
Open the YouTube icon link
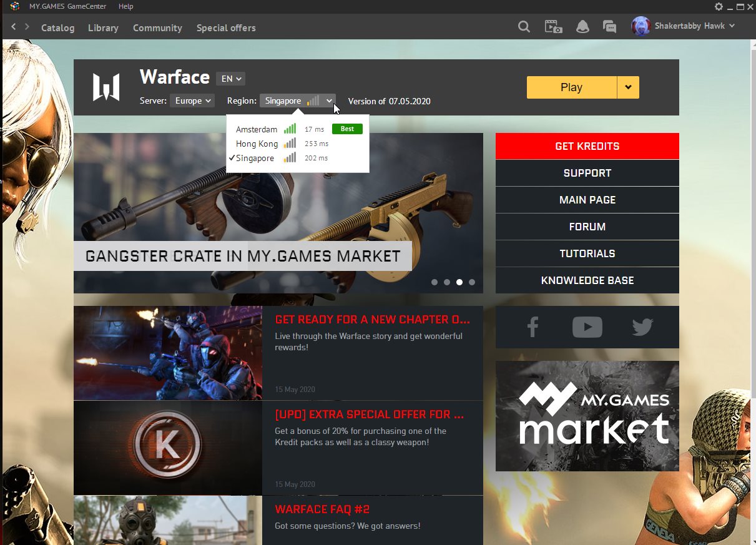click(x=587, y=327)
